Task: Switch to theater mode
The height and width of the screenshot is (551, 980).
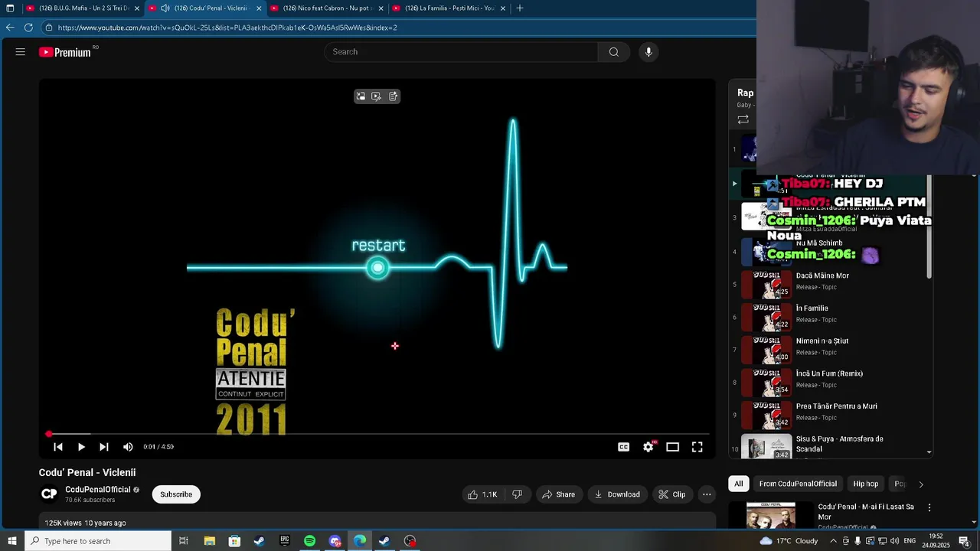Action: click(673, 447)
